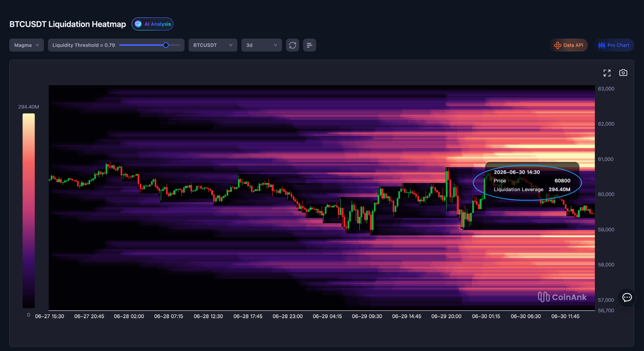Screen dimensions: 644x351
Task: Open the AI Analysis feature
Action: 153,24
